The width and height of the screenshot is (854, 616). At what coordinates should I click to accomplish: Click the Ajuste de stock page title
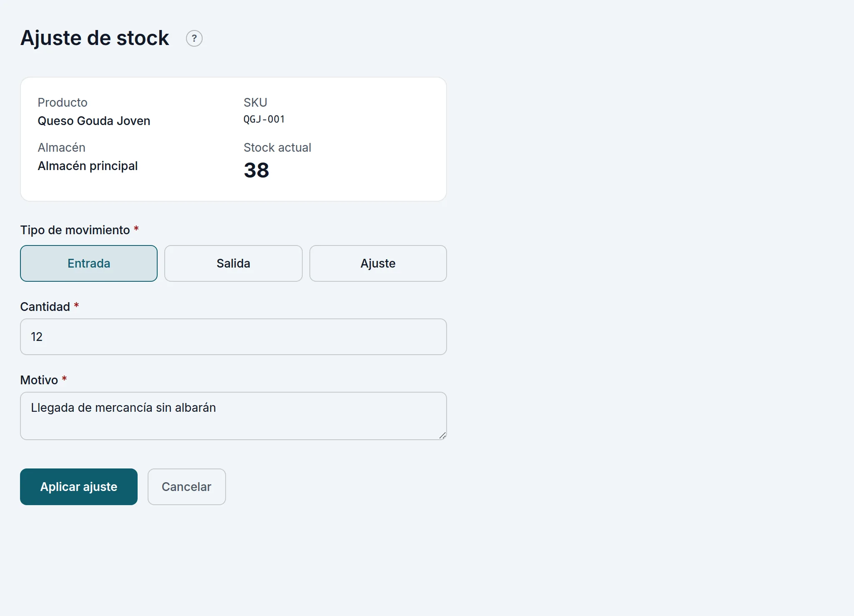95,38
